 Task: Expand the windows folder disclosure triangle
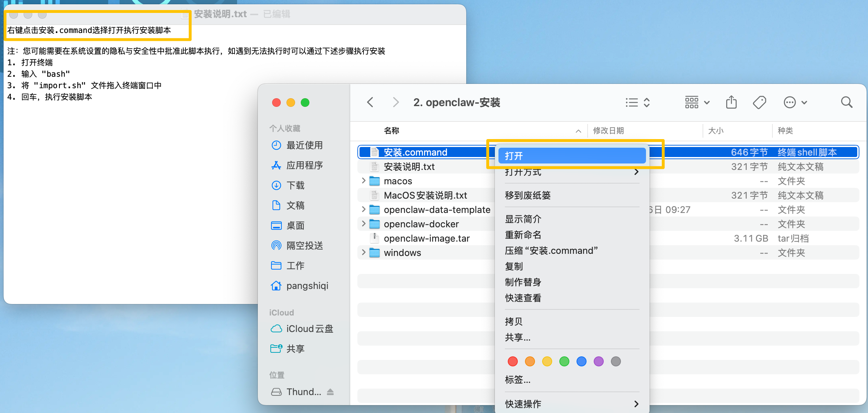click(x=363, y=252)
